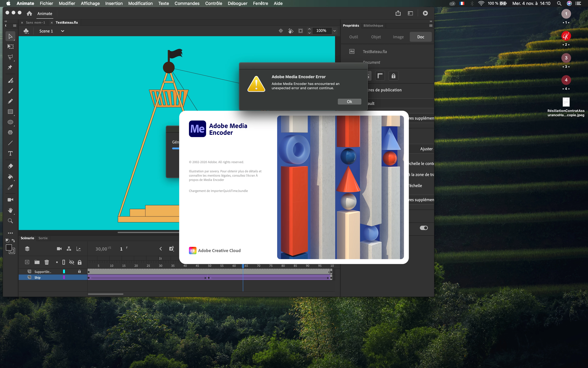Image resolution: width=588 pixels, height=368 pixels.
Task: Select the Hand tool
Action: pyautogui.click(x=10, y=210)
